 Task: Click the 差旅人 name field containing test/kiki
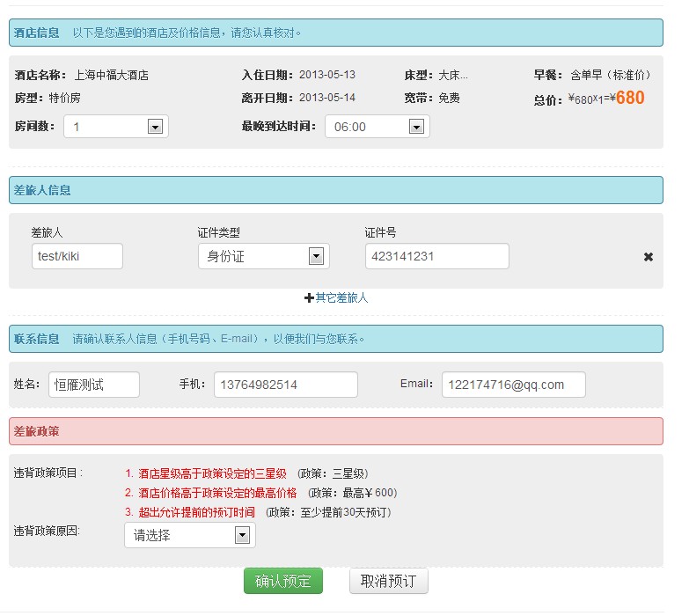(77, 256)
